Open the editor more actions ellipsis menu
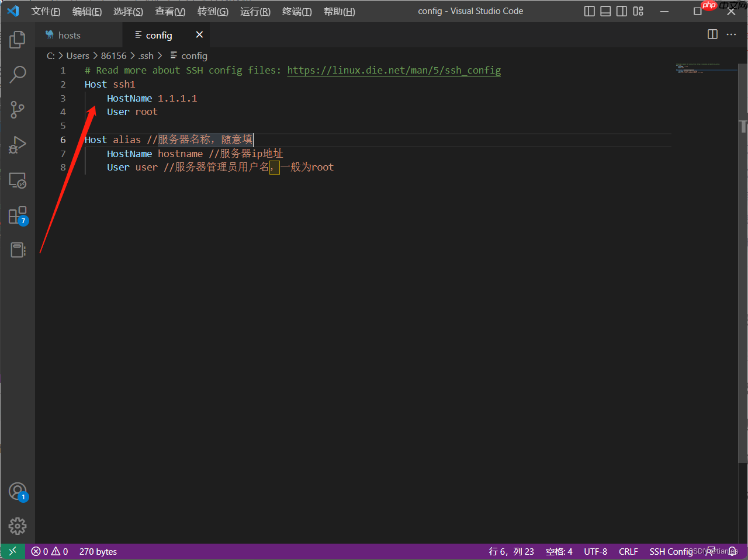 (731, 34)
